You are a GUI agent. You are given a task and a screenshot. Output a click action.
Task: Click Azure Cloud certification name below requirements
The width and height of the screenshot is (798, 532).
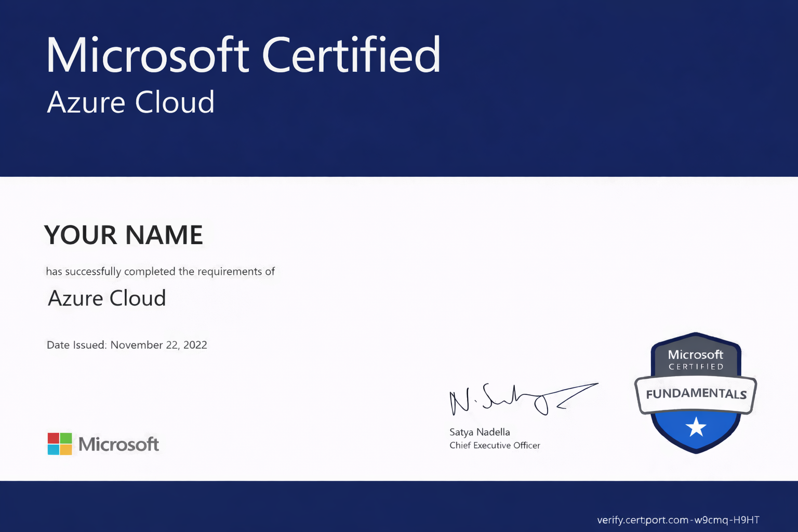(x=107, y=298)
